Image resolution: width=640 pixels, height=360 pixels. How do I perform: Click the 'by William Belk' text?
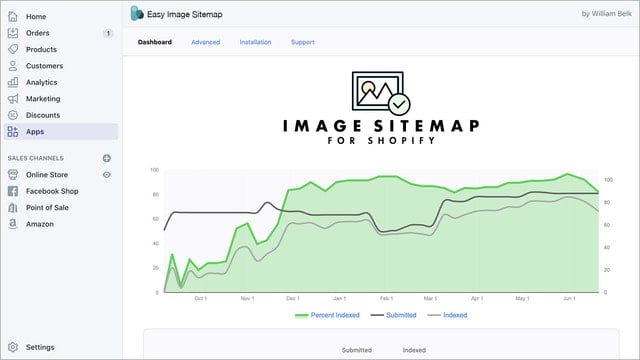[x=607, y=13]
